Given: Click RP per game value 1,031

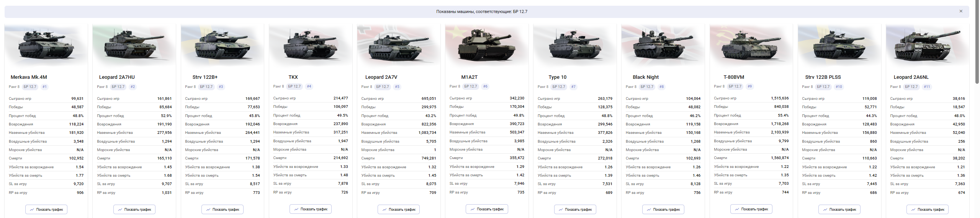Looking at the screenshot, I should pyautogui.click(x=167, y=193).
